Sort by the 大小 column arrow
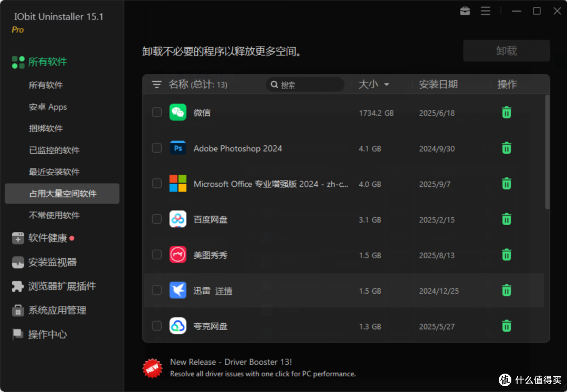This screenshot has height=392, width=567. click(x=386, y=84)
